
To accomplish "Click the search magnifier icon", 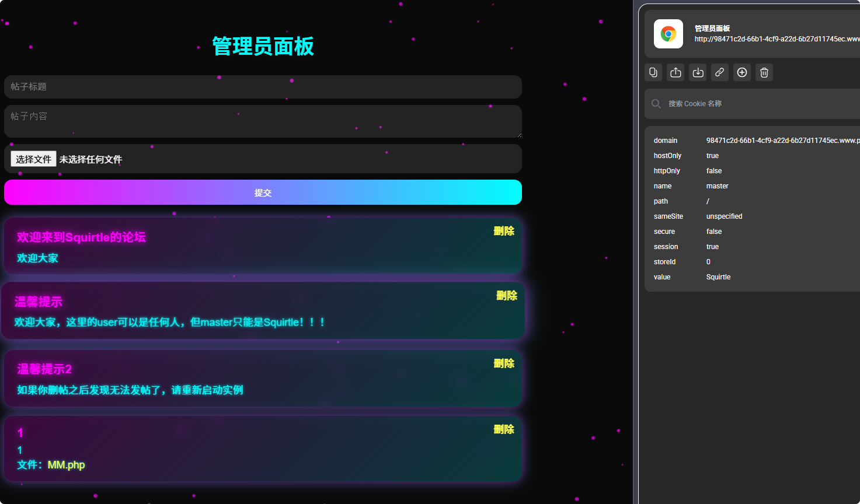I will 656,104.
